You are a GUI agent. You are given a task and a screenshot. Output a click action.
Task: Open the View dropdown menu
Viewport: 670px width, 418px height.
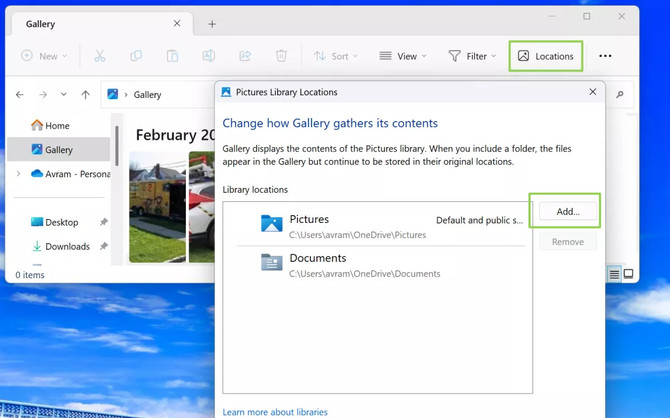click(403, 56)
